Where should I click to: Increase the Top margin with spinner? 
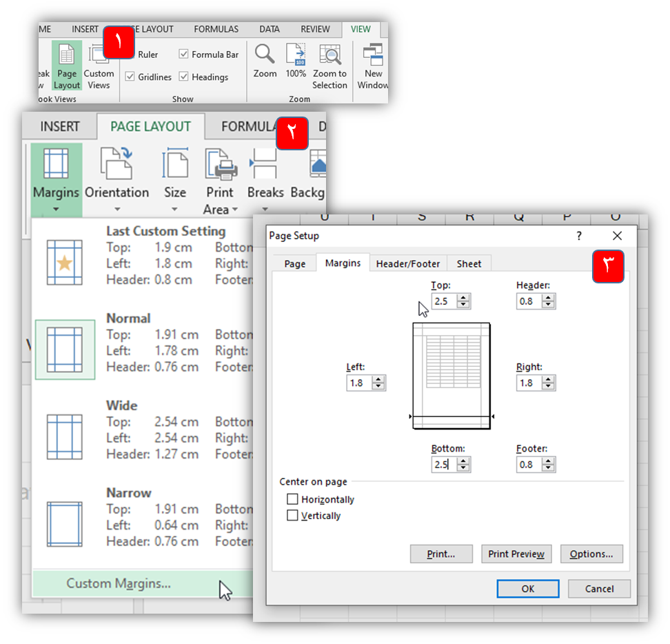tap(463, 298)
